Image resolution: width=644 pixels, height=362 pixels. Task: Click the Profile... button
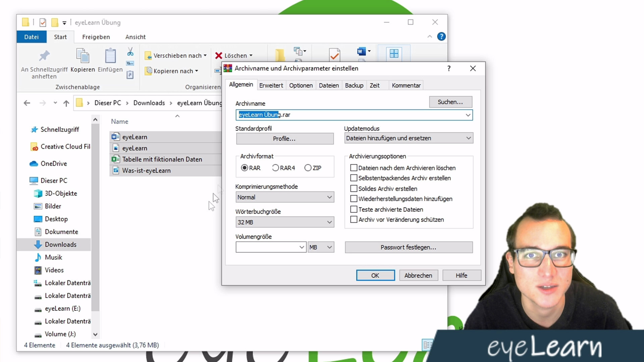[x=285, y=139]
